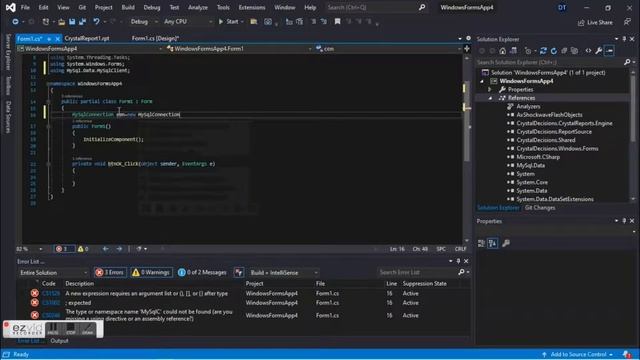Click Add to Source Control

(x=578, y=354)
